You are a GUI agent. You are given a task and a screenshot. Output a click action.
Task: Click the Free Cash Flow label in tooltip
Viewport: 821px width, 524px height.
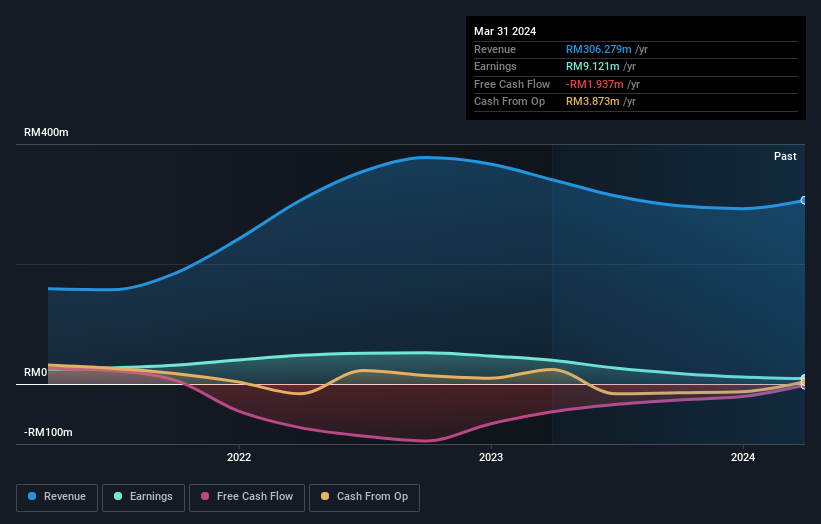(512, 84)
